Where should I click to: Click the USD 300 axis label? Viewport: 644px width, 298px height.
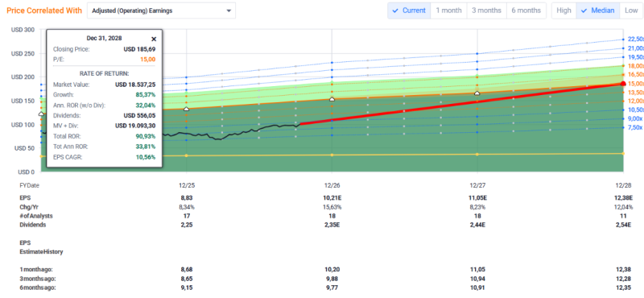(23, 30)
